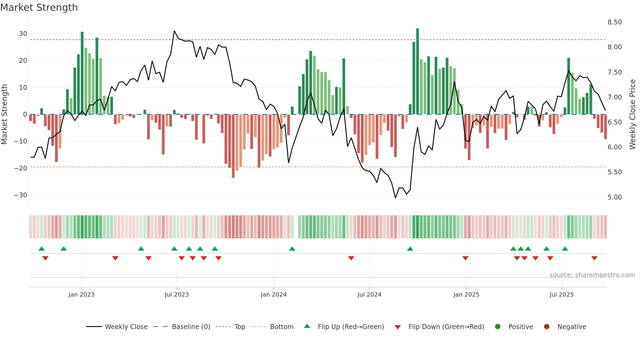This screenshot has width=644, height=362.
Task: Click the 30 strength axis label
Action: pos(23,34)
